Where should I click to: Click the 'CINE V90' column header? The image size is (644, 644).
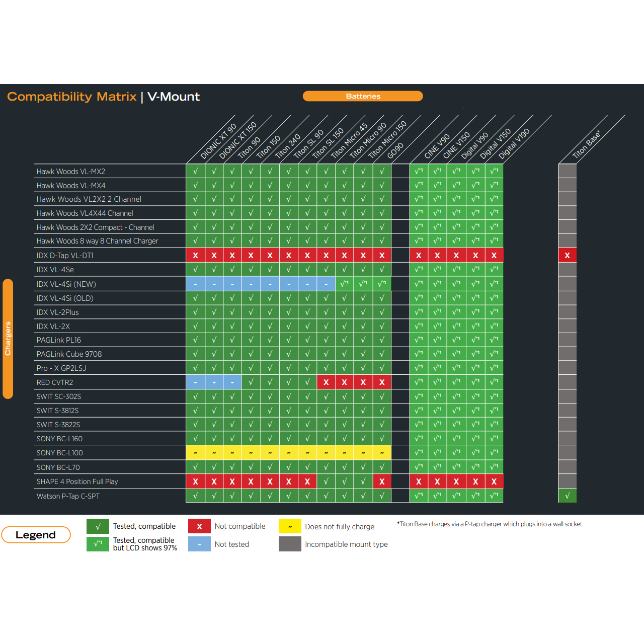(x=437, y=146)
